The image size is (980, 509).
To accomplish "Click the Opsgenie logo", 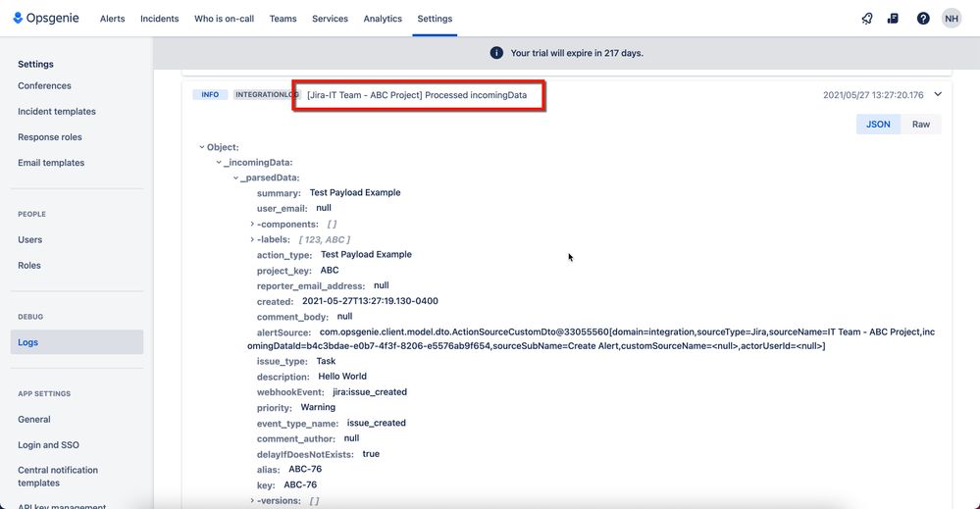I will pyautogui.click(x=46, y=18).
